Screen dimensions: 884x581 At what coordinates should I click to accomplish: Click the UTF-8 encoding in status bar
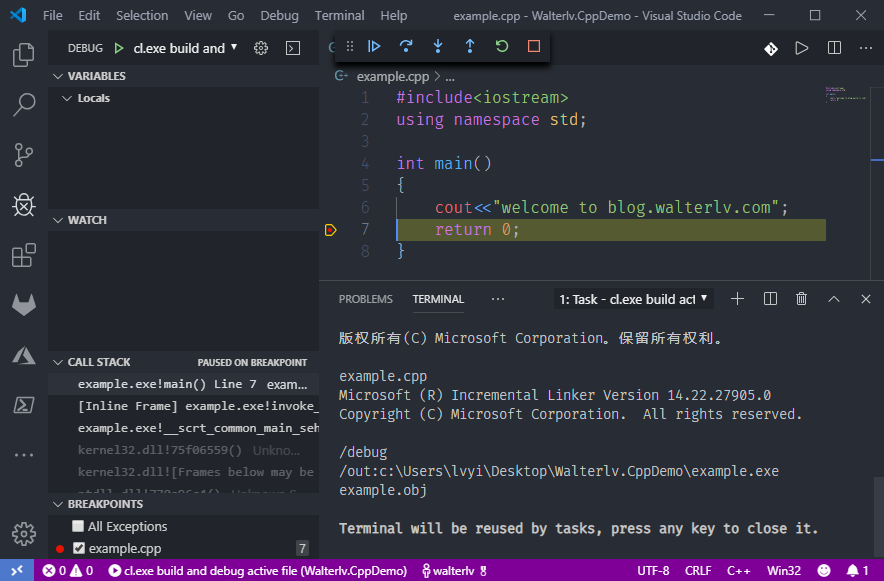[653, 571]
